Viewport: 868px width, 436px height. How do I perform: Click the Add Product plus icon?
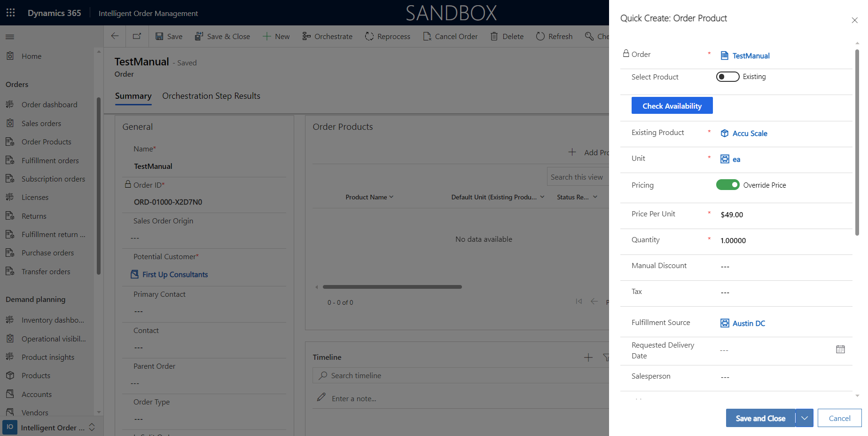point(572,152)
